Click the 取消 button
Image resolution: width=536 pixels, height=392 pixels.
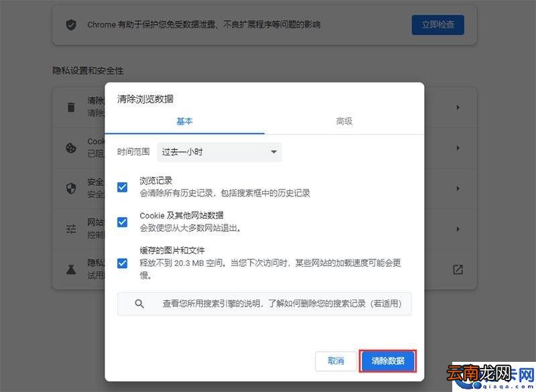[336, 361]
